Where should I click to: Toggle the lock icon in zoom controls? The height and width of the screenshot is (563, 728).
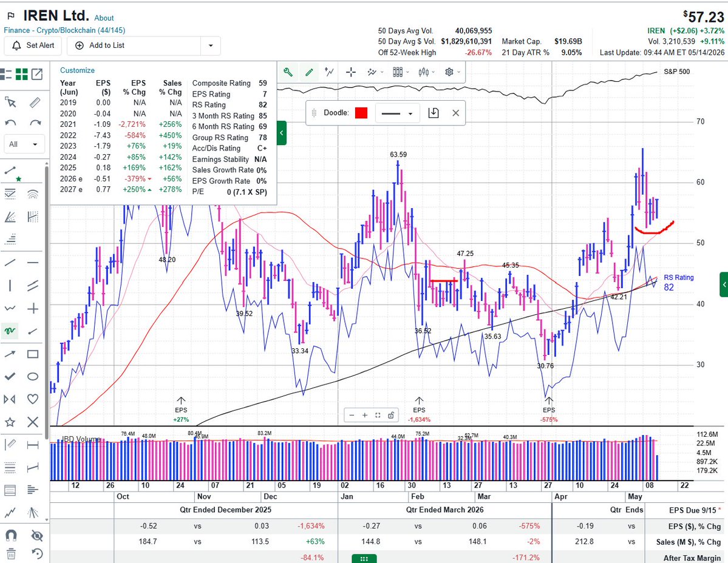coord(391,415)
